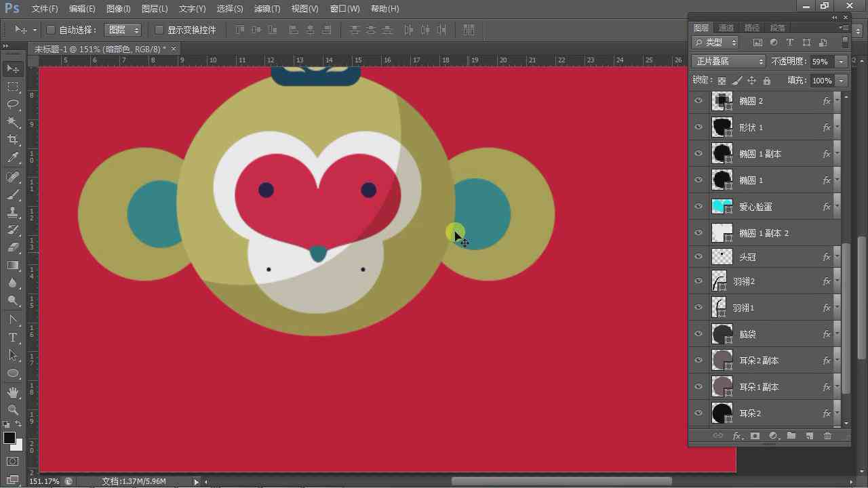Enable the 自动选择 checkbox
This screenshot has height=488, width=868.
coord(50,30)
